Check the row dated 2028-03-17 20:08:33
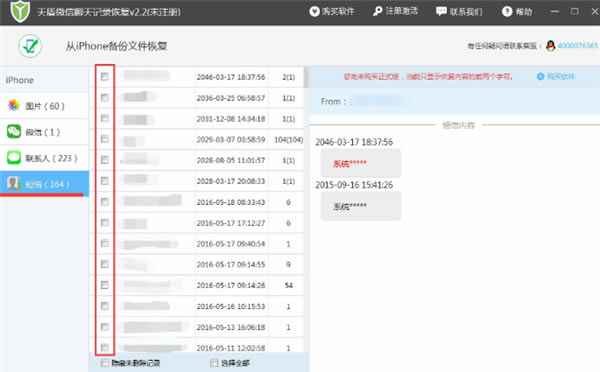Viewport: 600px width, 372px height. tap(104, 181)
